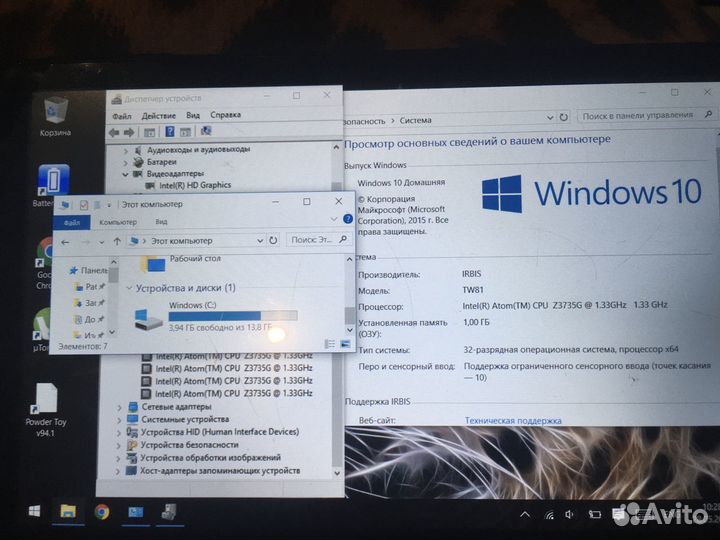Expand Аудиовходы и аудиовыходы node
This screenshot has width=720, height=540.
tap(125, 150)
